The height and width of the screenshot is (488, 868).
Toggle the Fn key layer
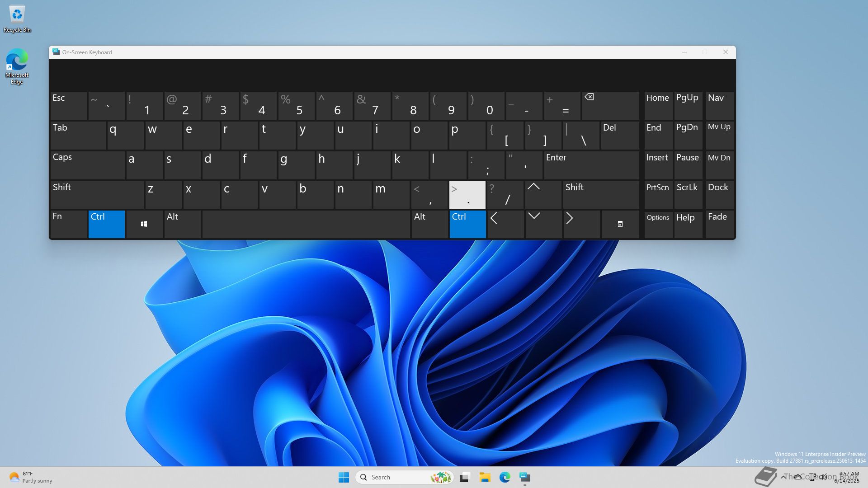pyautogui.click(x=68, y=224)
